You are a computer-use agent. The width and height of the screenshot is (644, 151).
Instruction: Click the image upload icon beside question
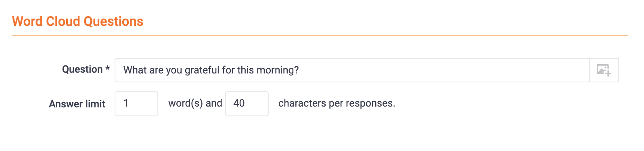pos(604,70)
